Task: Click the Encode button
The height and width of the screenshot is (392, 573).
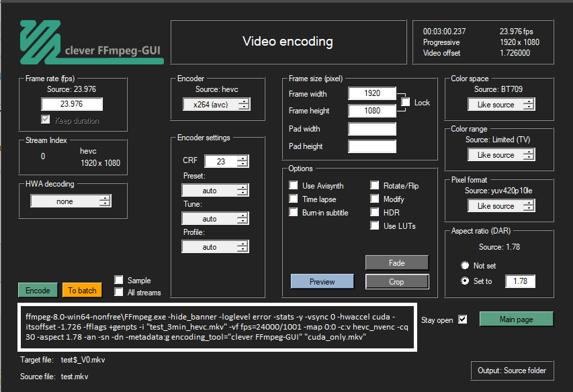Action: tap(38, 290)
